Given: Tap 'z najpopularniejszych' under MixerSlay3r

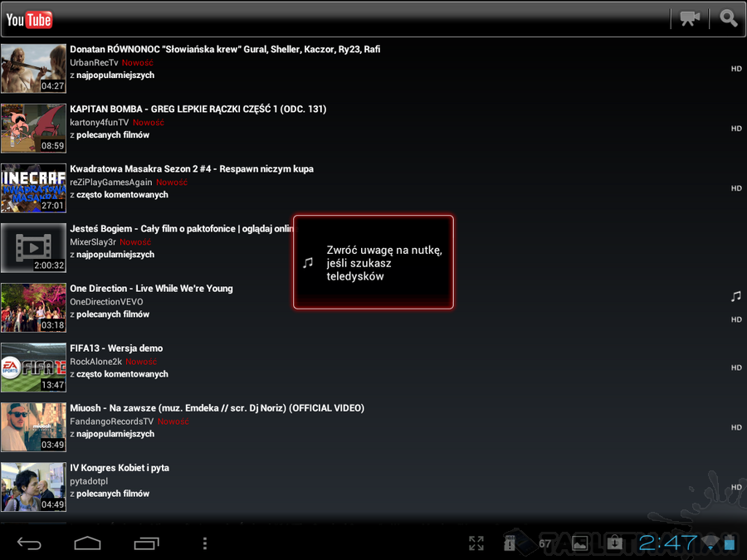Looking at the screenshot, I should click(112, 255).
